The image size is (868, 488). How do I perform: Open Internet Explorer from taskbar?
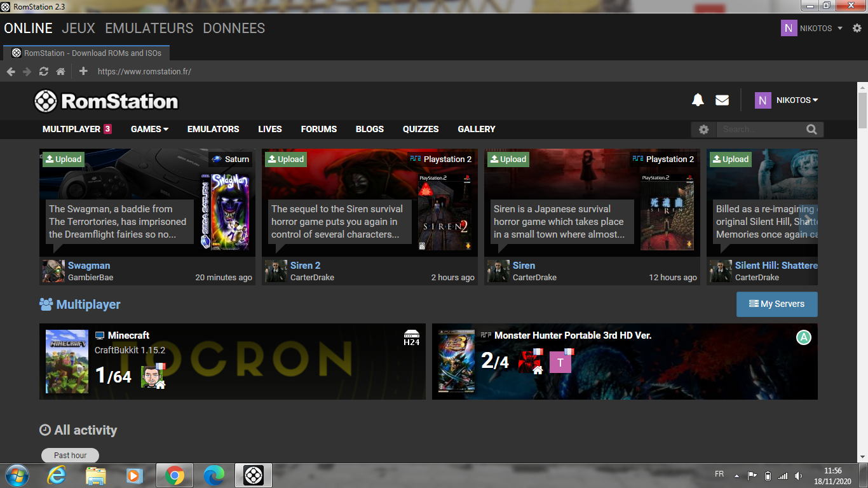(57, 475)
